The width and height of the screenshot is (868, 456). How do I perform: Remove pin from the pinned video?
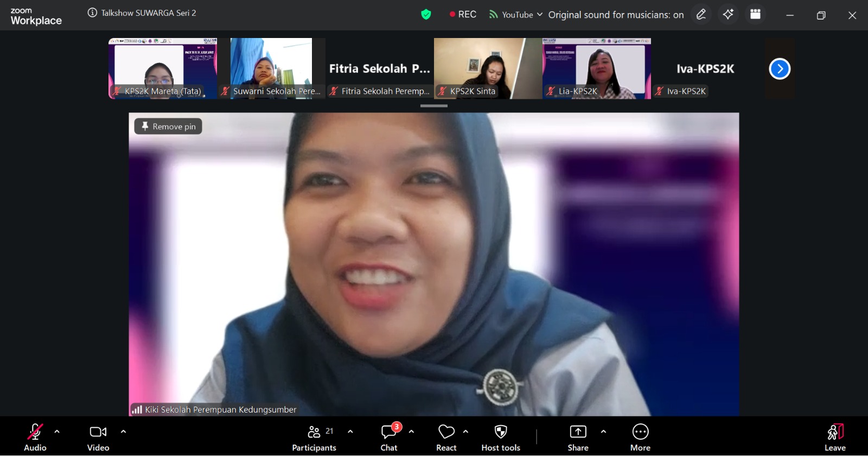coord(168,126)
